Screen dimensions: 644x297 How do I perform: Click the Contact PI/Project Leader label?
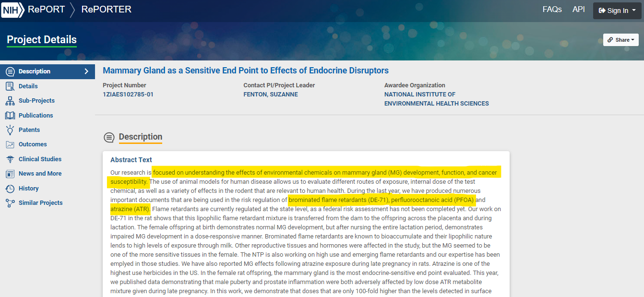click(x=279, y=85)
